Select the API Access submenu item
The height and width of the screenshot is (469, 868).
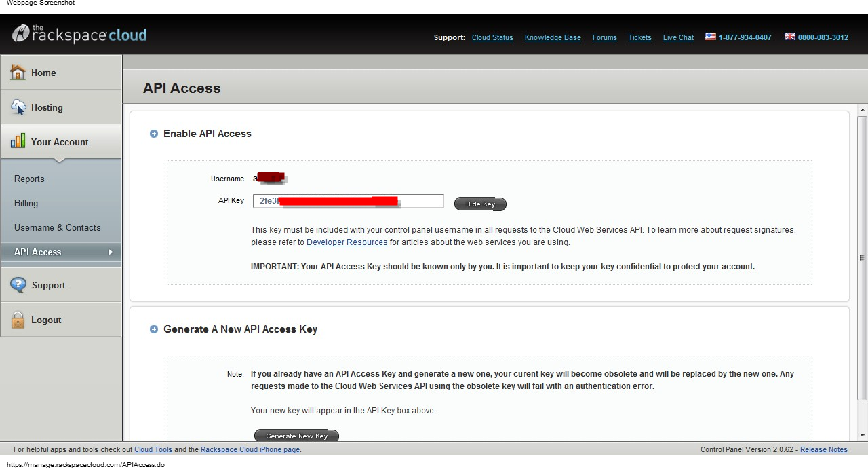pos(61,252)
